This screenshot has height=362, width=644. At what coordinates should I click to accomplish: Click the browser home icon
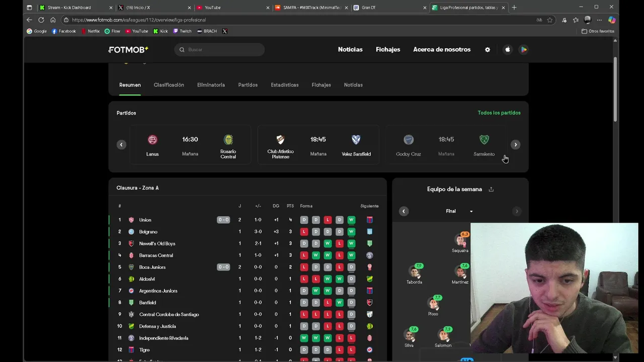pyautogui.click(x=53, y=20)
